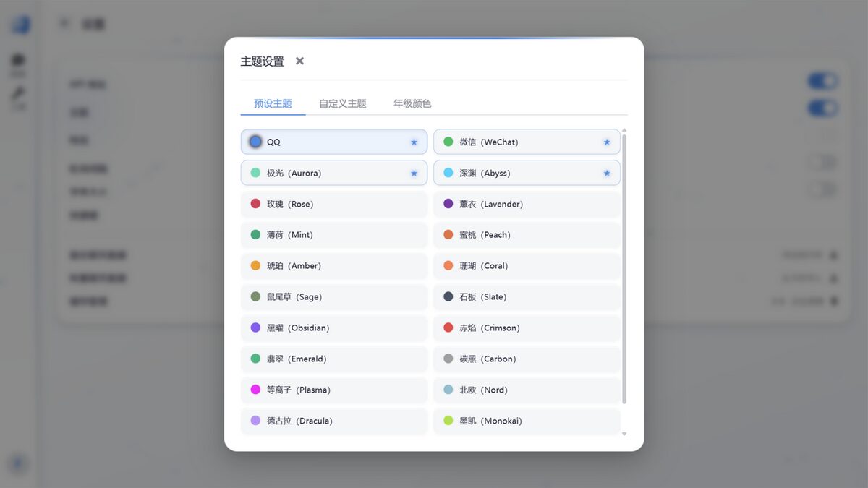Viewport: 868px width, 488px height.
Task: Click the theme list scrollbar thumb
Action: [624, 269]
